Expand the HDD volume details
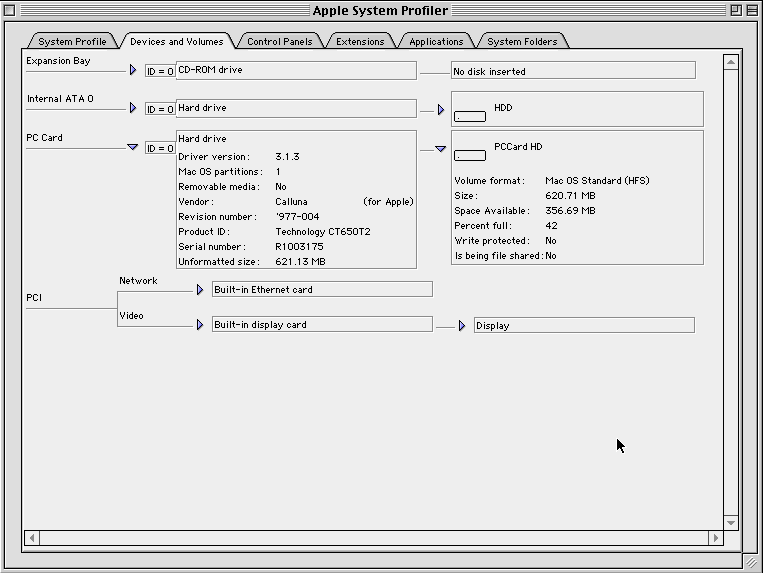The height and width of the screenshot is (573, 763). click(441, 110)
